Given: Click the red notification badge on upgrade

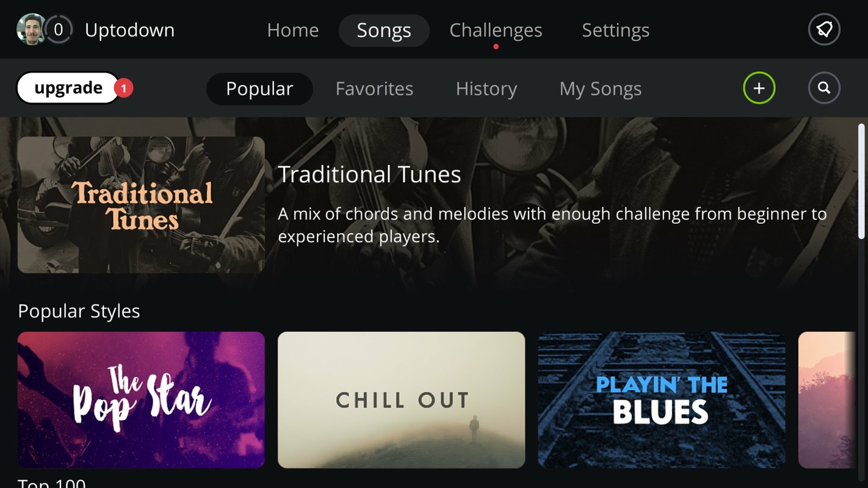Looking at the screenshot, I should click(x=123, y=88).
